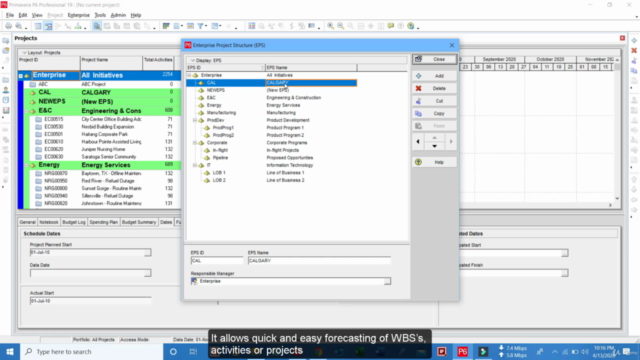Switch to the Budget Log tab
640x360 pixels.
point(74,222)
